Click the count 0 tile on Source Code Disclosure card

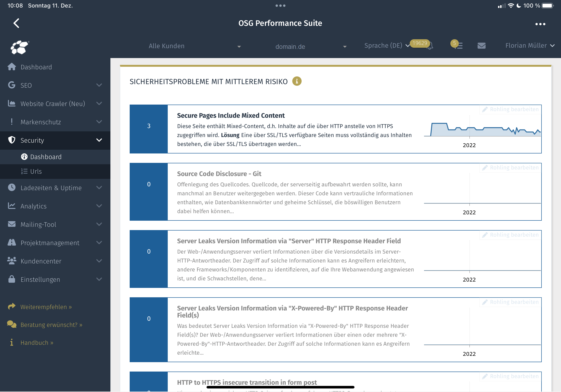tap(148, 192)
